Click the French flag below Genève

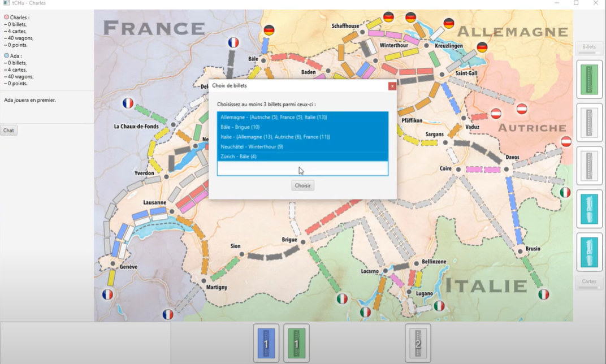pyautogui.click(x=107, y=294)
